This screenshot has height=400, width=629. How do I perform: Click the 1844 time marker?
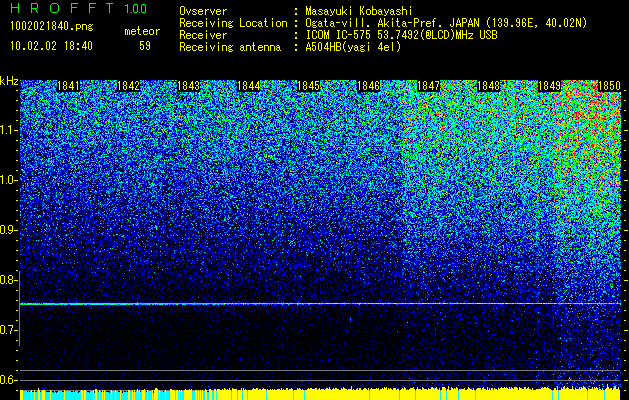coord(249,86)
